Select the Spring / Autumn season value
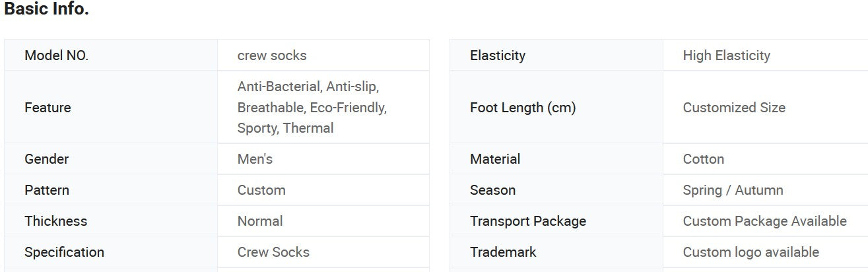 [733, 190]
